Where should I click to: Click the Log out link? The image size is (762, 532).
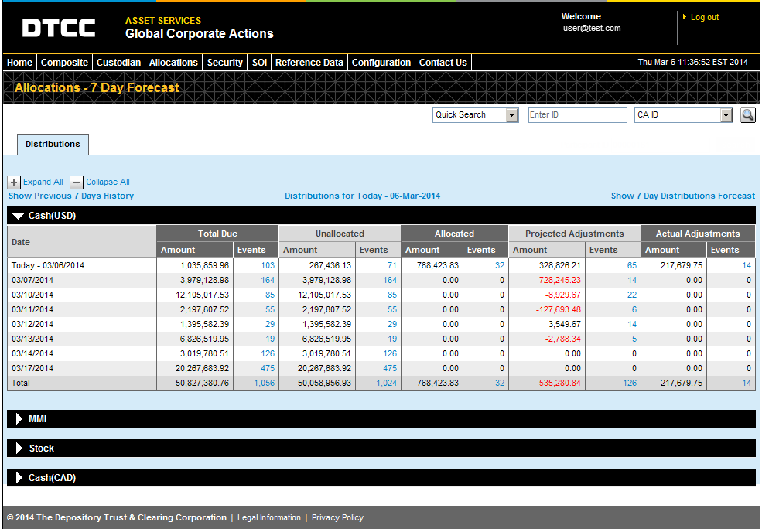tap(704, 17)
